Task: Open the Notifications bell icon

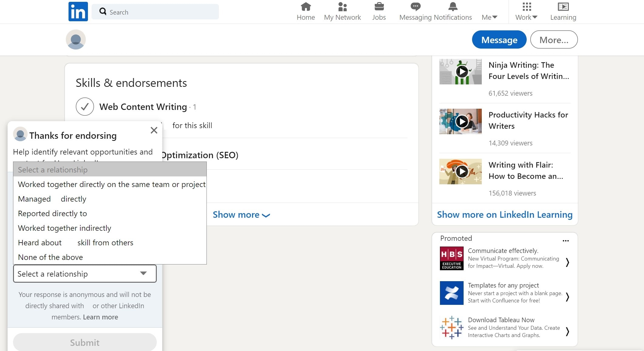Action: pyautogui.click(x=453, y=7)
